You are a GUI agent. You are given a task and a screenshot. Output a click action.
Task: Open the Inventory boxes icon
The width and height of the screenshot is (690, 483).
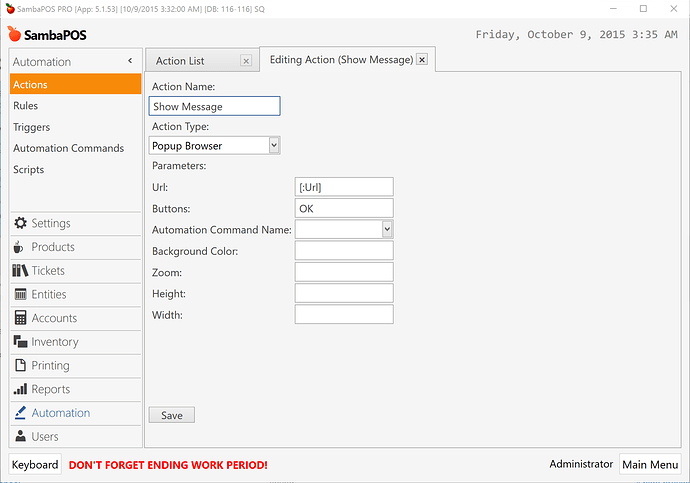[x=20, y=341]
